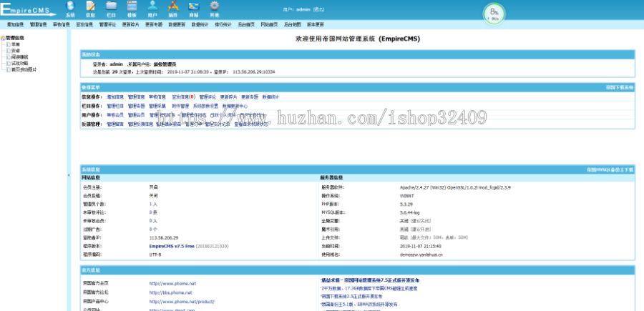
Task: Go to 网站首页 in the submenu bar
Action: [269, 24]
